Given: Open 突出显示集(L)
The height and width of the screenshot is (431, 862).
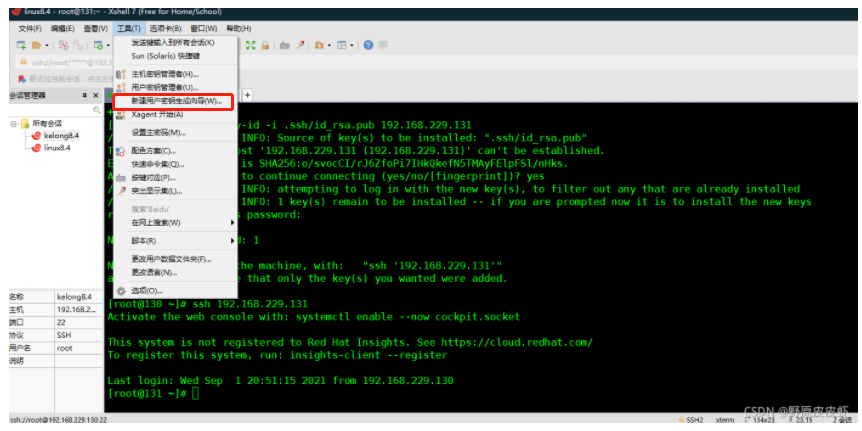Looking at the screenshot, I should 175,191.
